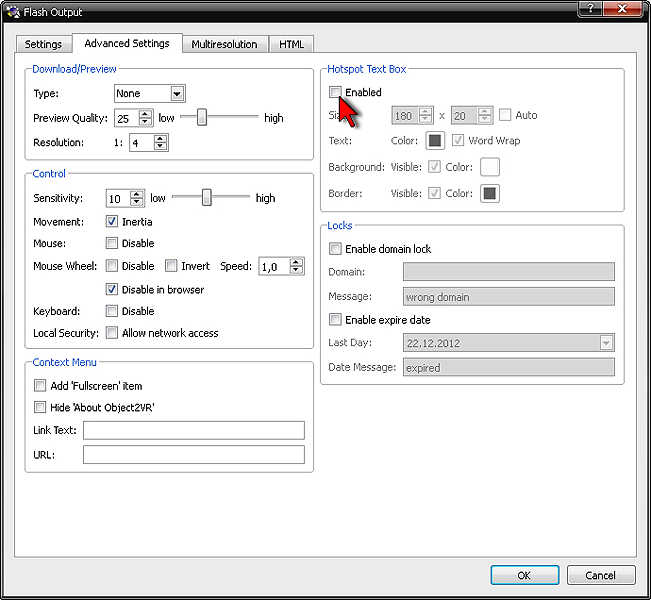The image size is (651, 600).
Task: Check Hide 'About Object2VR' checkbox
Action: click(x=40, y=407)
